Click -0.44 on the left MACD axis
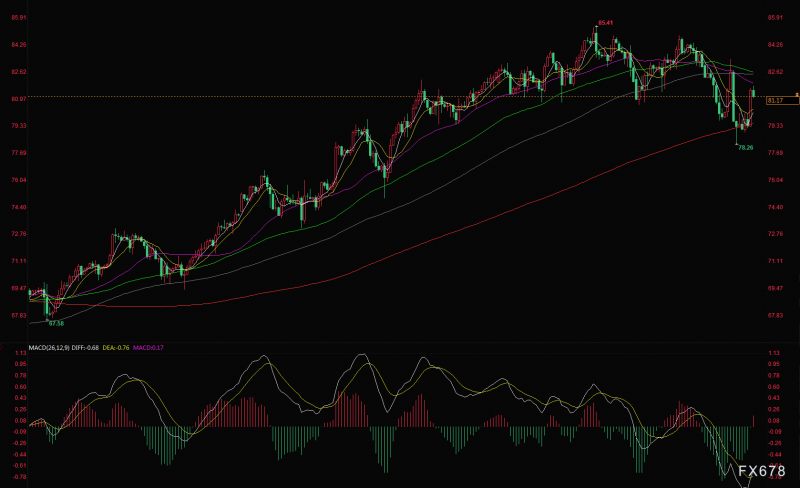The height and width of the screenshot is (488, 800). click(x=20, y=455)
